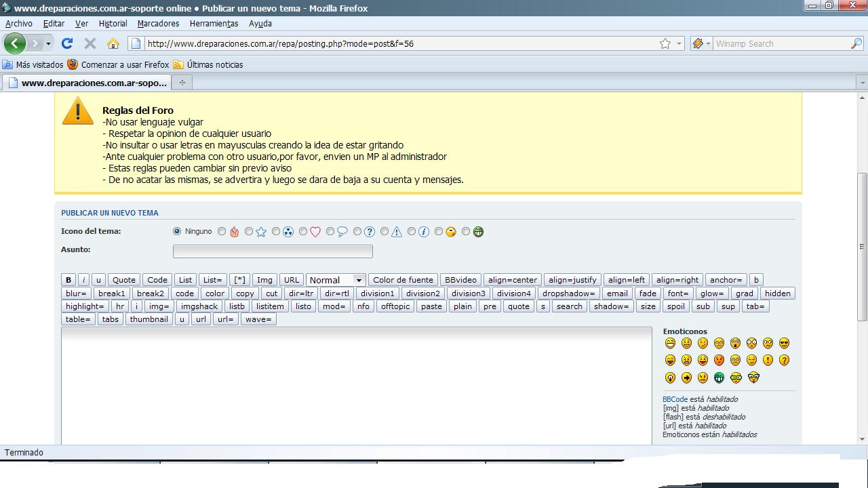868x488 pixels.
Task: Click the BBvideo button
Action: pos(460,280)
